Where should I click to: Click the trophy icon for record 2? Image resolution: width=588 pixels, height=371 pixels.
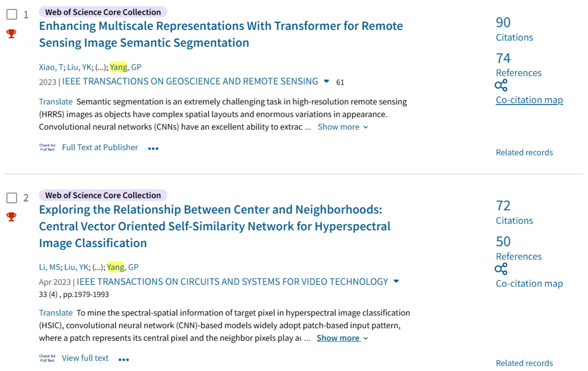point(12,217)
